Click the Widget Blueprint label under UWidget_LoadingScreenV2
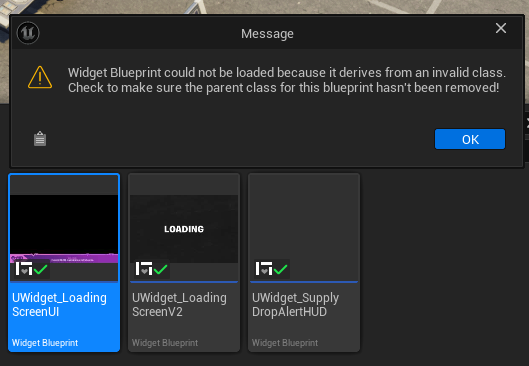 coord(165,343)
